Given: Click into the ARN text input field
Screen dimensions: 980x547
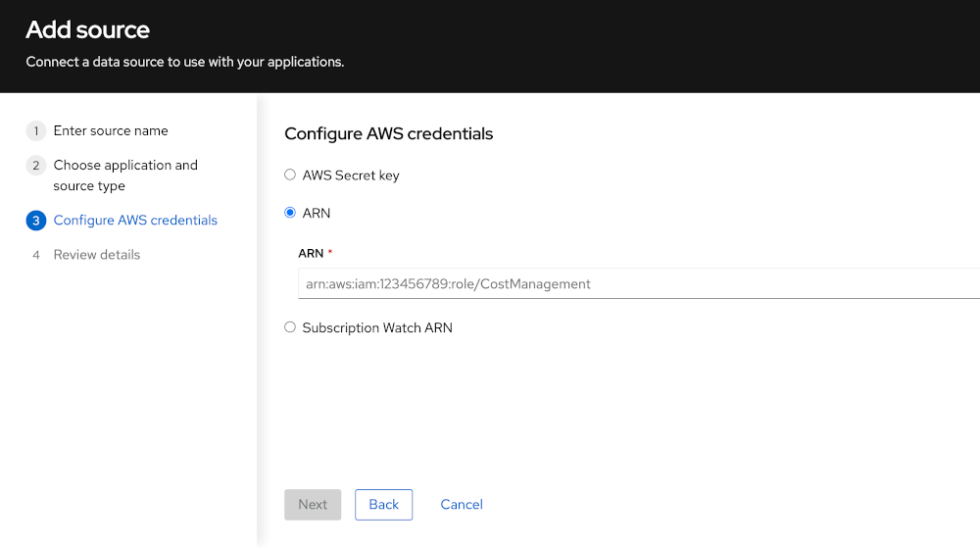Looking at the screenshot, I should pos(637,283).
